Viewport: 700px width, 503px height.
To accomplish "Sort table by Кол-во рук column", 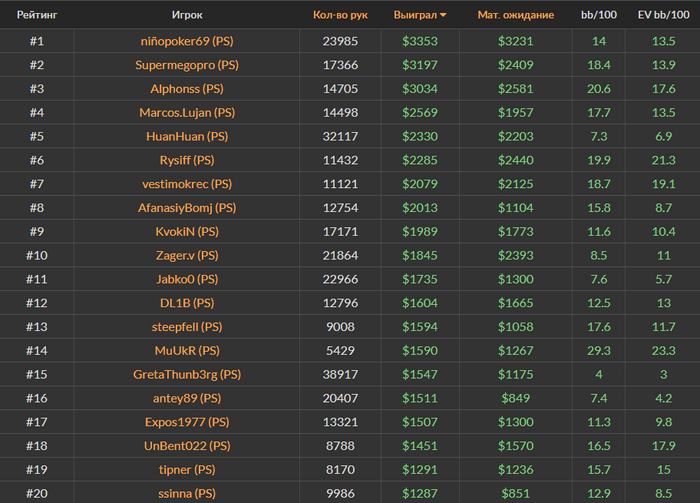I will click(340, 16).
